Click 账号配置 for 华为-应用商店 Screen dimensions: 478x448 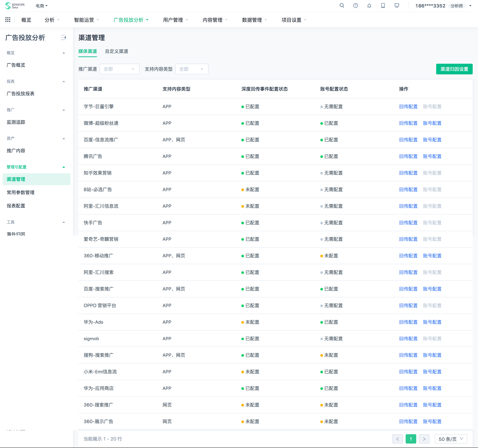432,388
